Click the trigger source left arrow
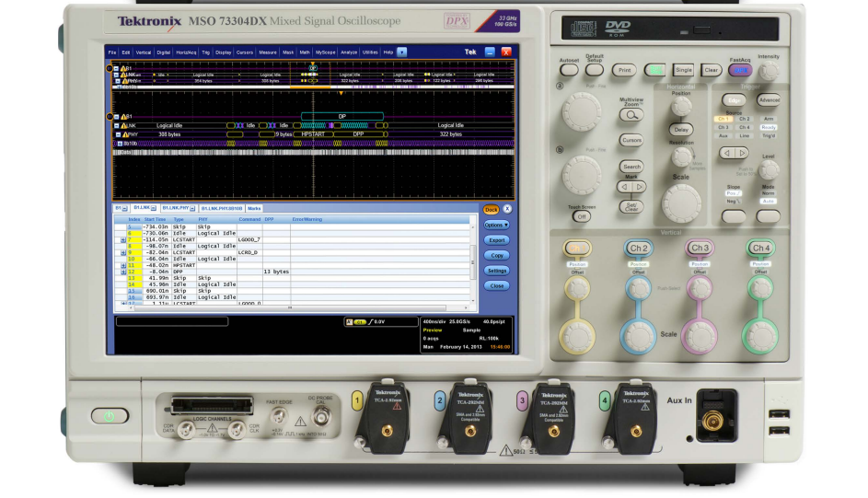 (x=727, y=153)
